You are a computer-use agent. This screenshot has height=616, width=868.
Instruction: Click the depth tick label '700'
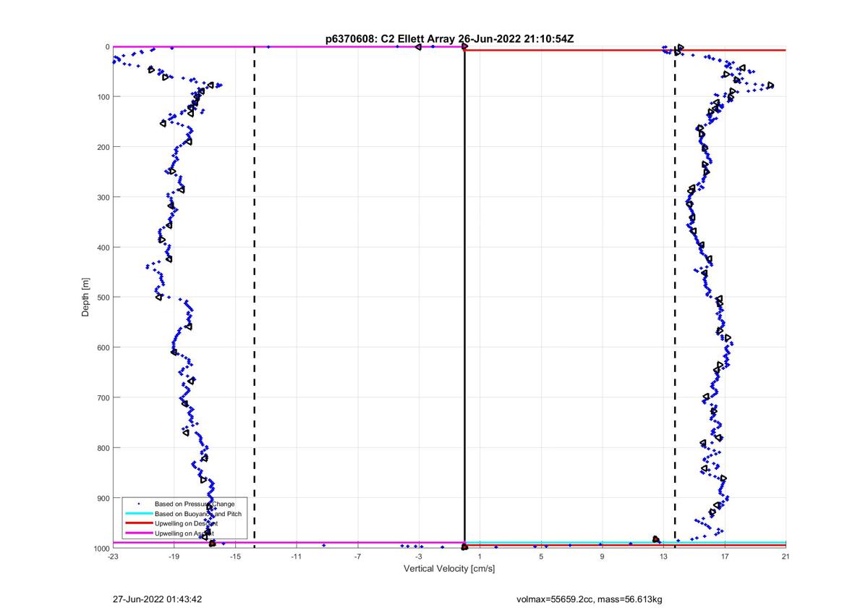pyautogui.click(x=103, y=397)
